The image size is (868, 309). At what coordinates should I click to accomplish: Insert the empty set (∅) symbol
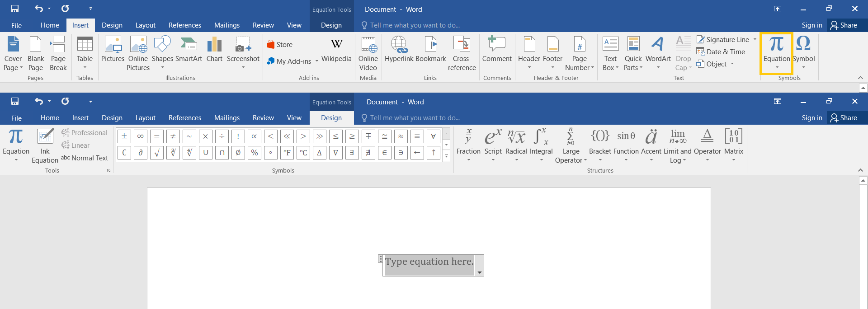(x=238, y=153)
